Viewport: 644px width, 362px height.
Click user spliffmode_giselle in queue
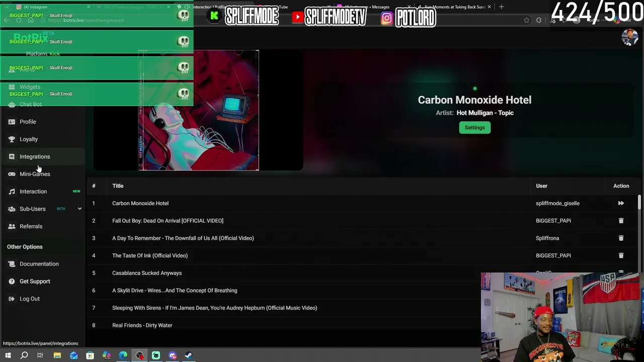pos(557,203)
